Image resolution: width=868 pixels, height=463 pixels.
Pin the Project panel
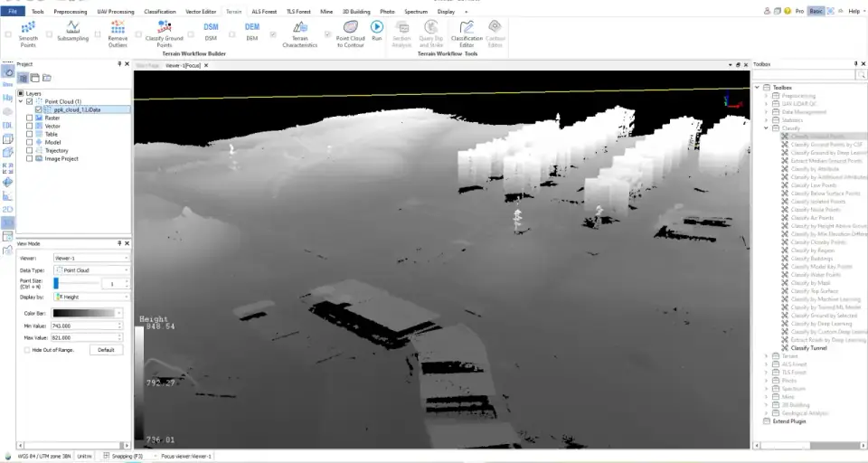pos(119,64)
